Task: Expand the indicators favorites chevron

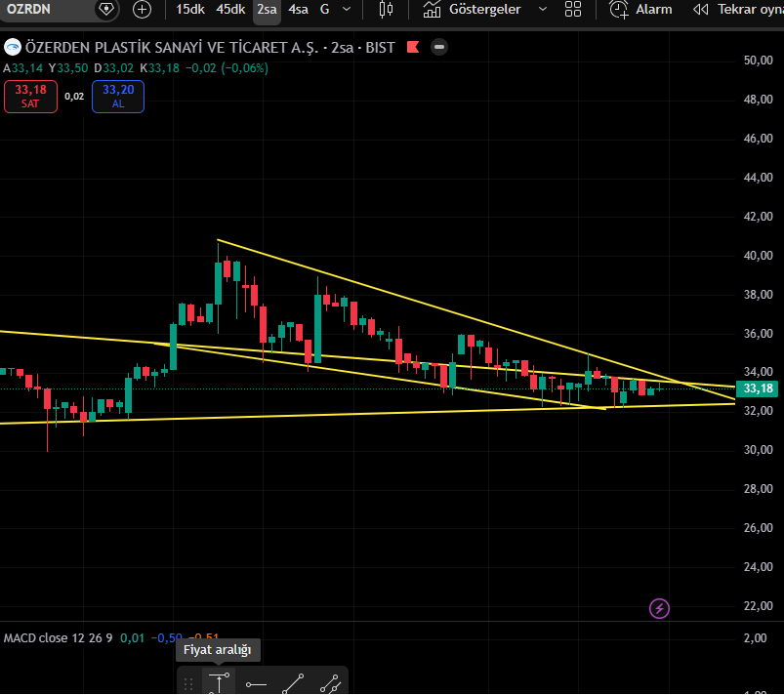Action: point(543,9)
